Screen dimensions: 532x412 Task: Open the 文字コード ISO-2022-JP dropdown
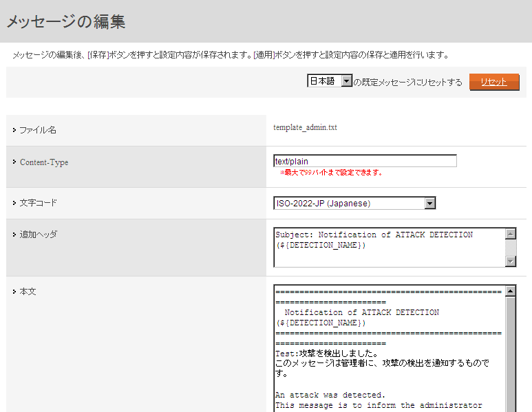coord(354,203)
